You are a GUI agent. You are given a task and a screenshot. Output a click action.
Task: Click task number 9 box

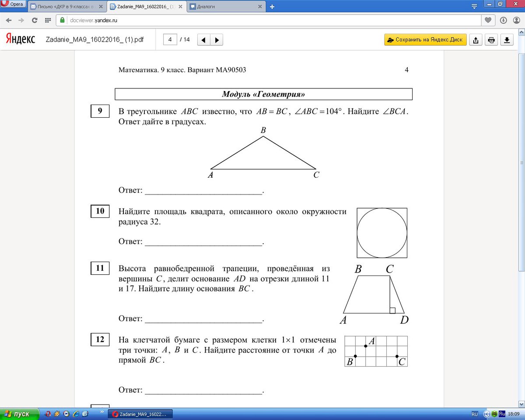point(100,111)
